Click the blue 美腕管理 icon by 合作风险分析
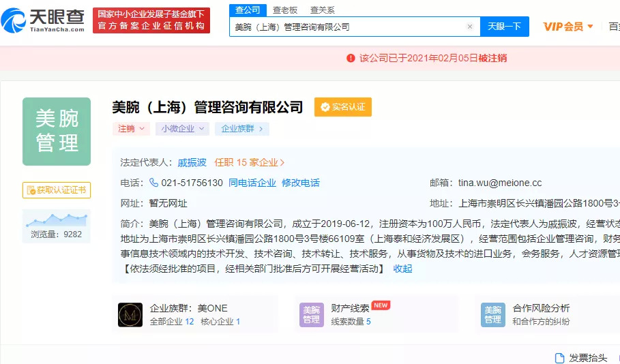 coord(492,315)
